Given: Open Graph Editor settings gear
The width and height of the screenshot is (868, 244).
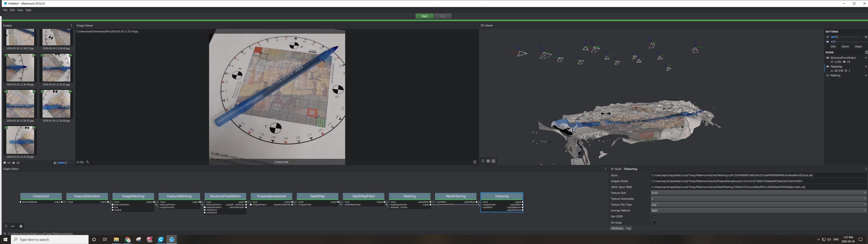Looking at the screenshot, I should (21, 226).
